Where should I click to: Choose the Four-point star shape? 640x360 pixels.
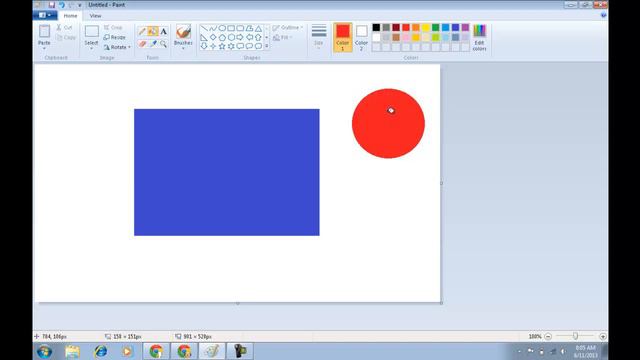coord(213,46)
